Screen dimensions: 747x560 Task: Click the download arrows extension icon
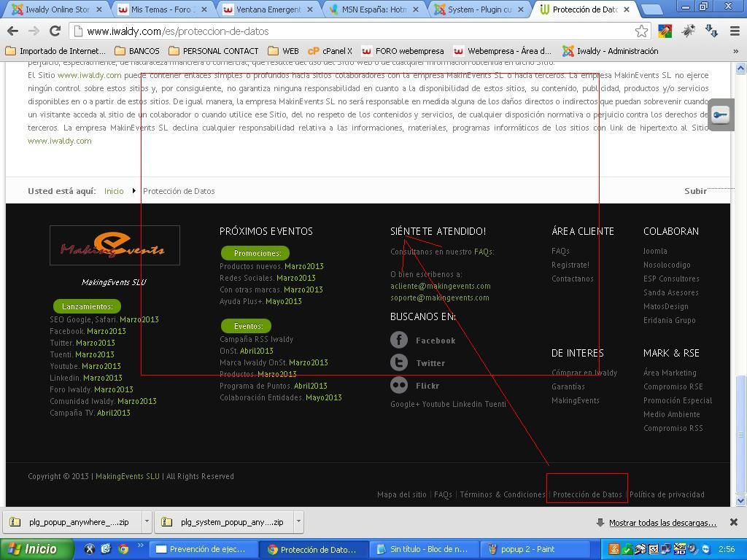711,31
